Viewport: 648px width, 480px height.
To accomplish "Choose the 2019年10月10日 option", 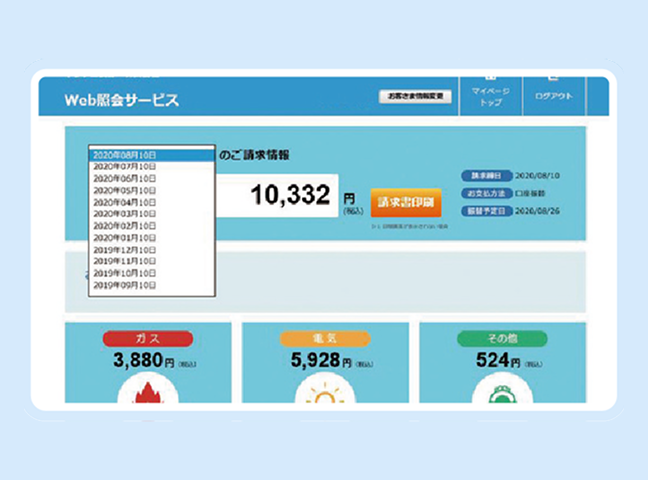I will click(152, 273).
